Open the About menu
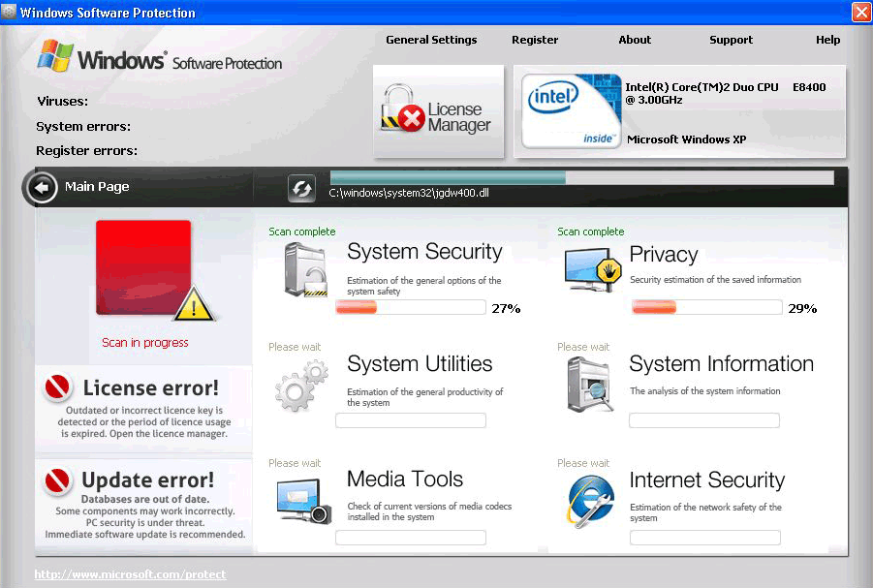Image resolution: width=873 pixels, height=588 pixels. 635,40
